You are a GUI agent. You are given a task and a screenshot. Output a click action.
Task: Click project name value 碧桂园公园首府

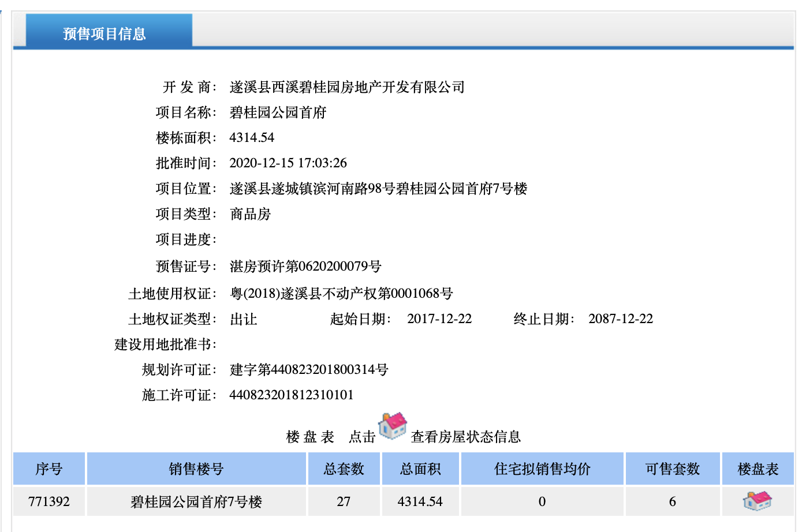pos(278,113)
